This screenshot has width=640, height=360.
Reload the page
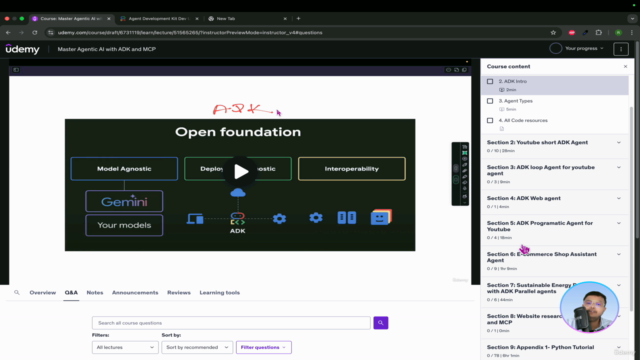pyautogui.click(x=35, y=33)
